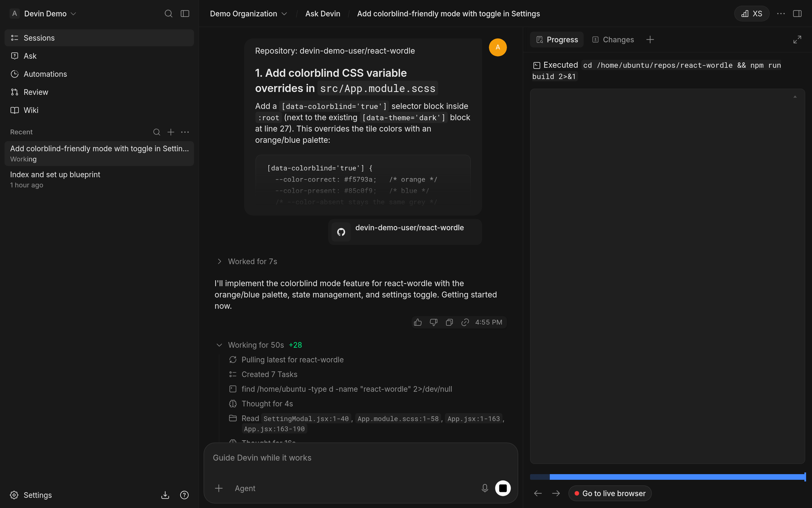Expand the Demo Organization dropdown

pyautogui.click(x=249, y=14)
